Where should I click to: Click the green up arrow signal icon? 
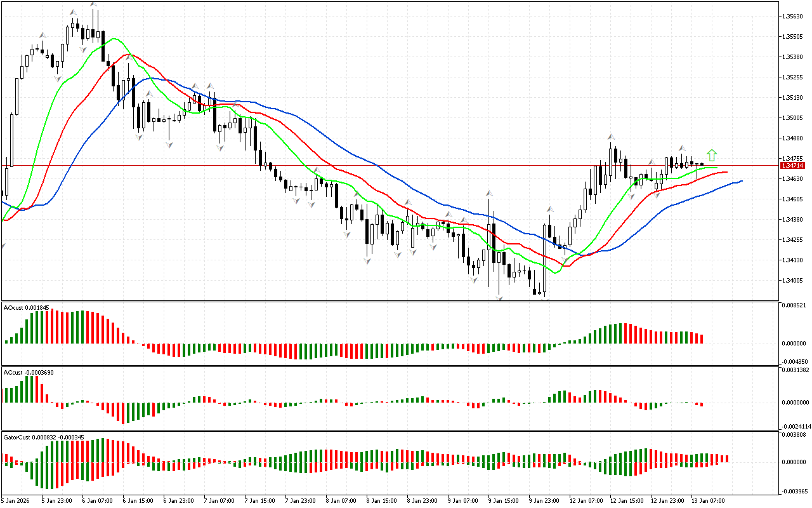(x=712, y=154)
